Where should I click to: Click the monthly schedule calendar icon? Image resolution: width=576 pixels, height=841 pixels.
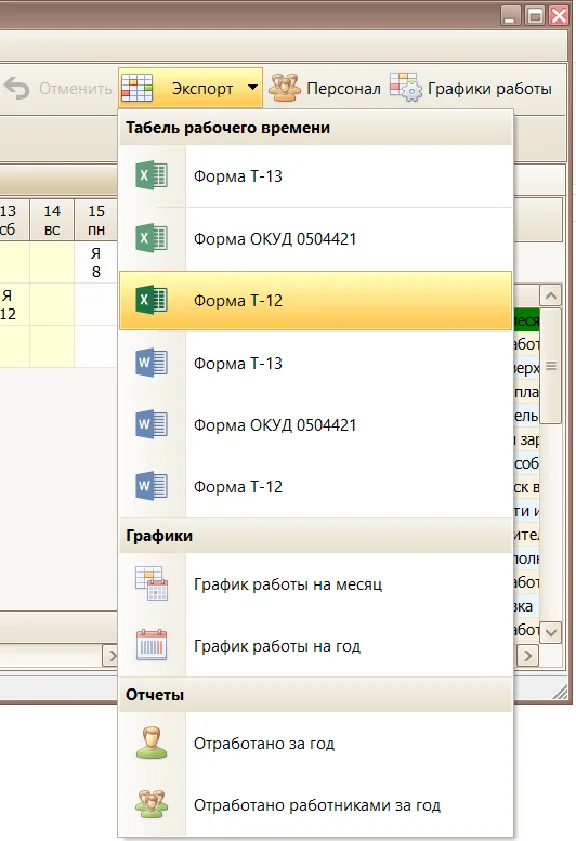[x=151, y=584]
